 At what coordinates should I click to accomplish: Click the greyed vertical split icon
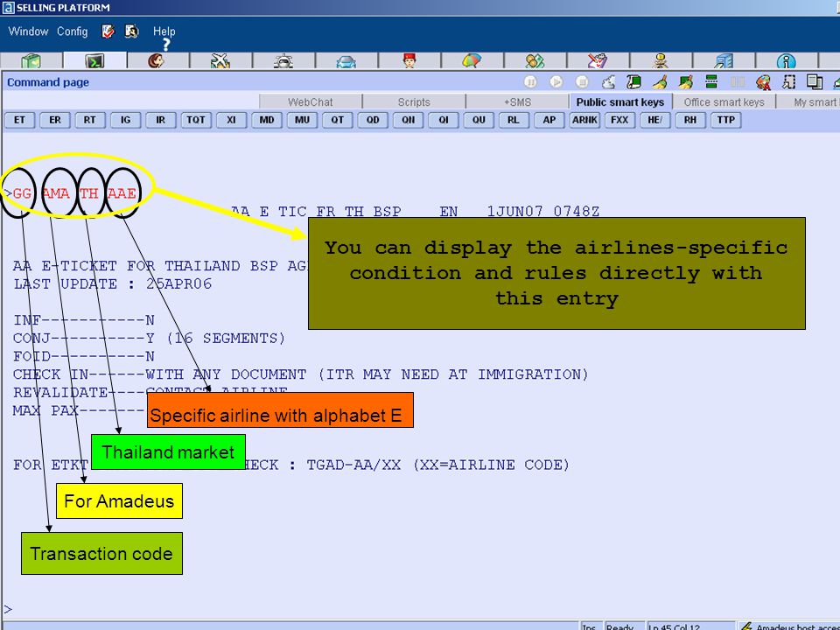click(x=738, y=82)
